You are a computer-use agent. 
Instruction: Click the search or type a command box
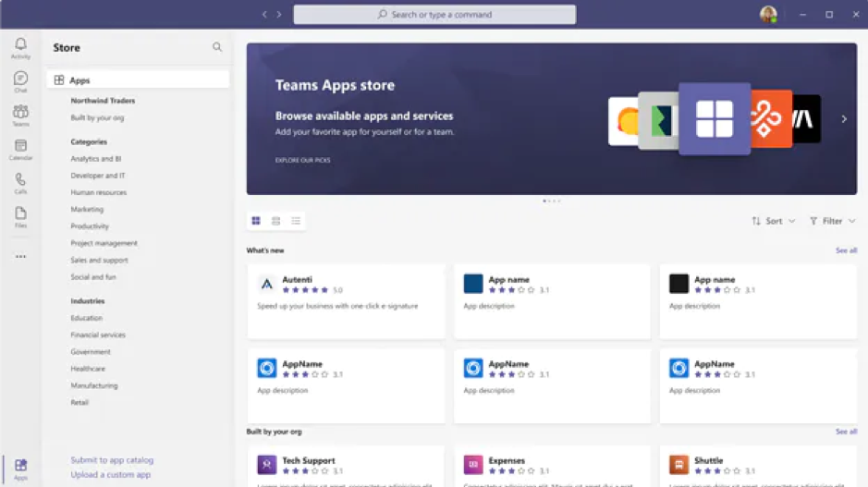pos(434,15)
